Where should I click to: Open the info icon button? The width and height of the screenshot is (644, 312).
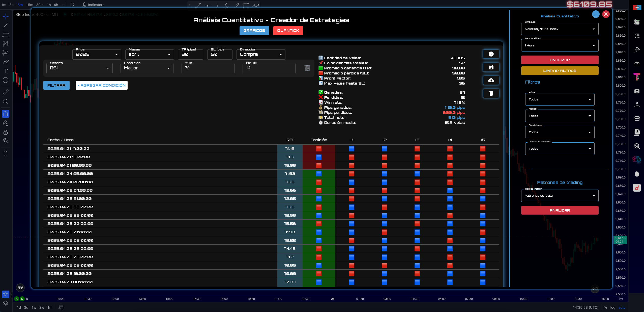coord(491,54)
